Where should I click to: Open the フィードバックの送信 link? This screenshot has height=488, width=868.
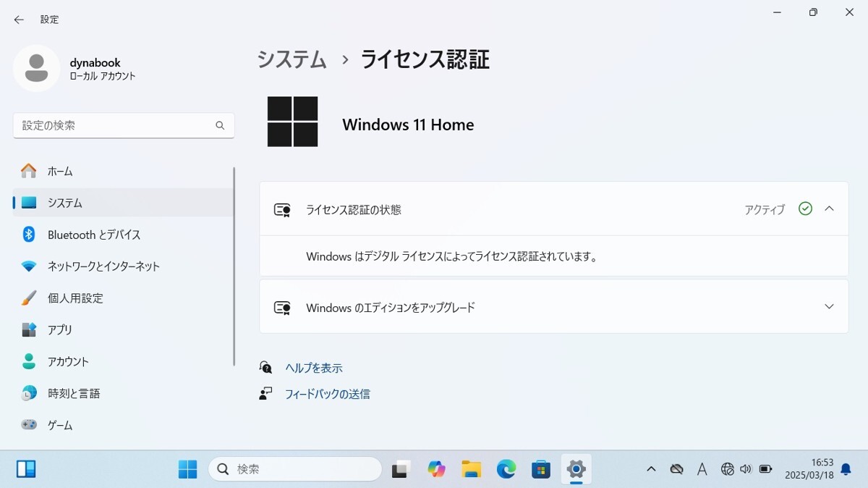tap(327, 394)
